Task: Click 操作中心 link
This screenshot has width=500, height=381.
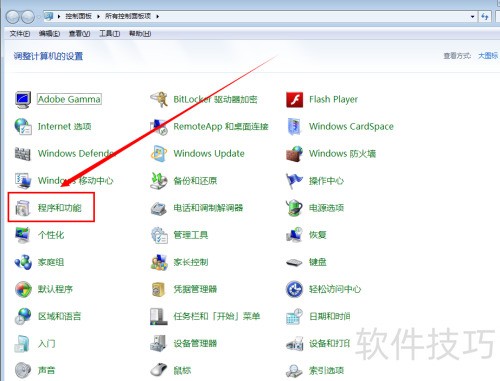Action: click(326, 181)
